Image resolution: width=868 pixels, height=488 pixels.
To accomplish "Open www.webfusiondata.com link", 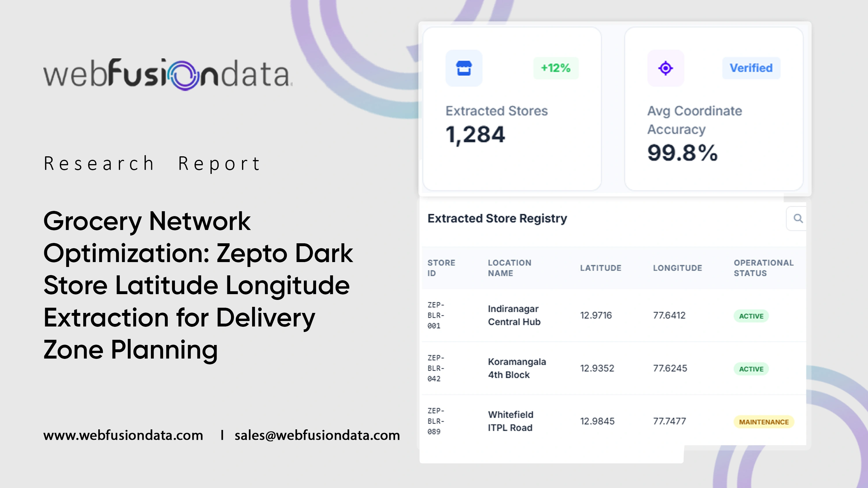I will (123, 435).
